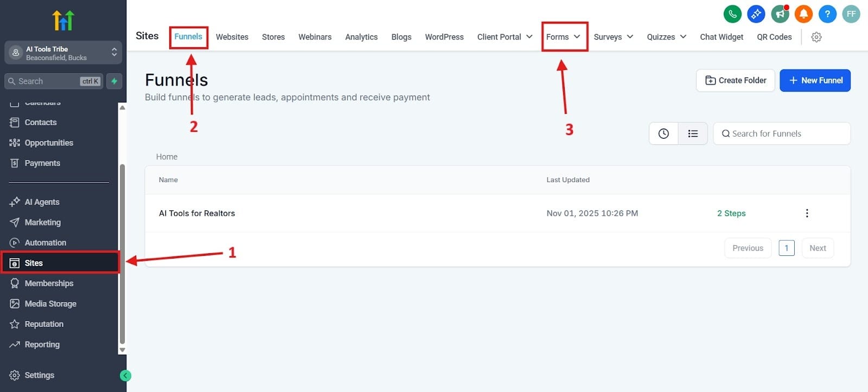Open Automation in the sidebar
The image size is (868, 392).
pos(45,242)
